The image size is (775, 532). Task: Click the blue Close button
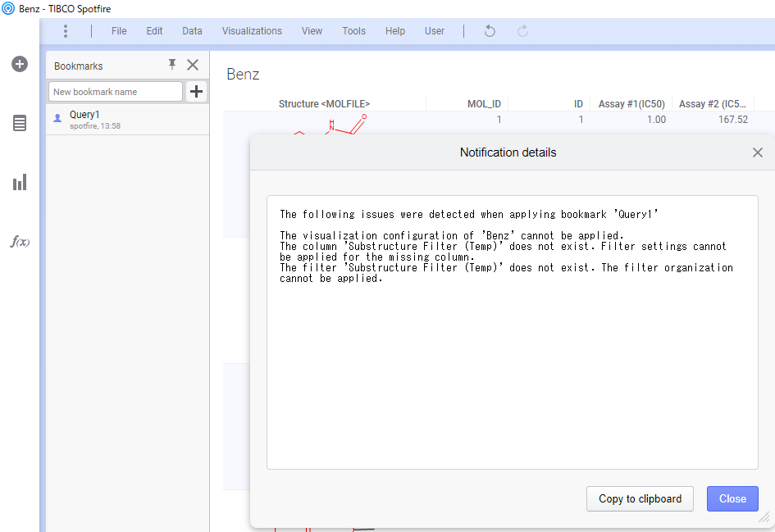pos(732,499)
